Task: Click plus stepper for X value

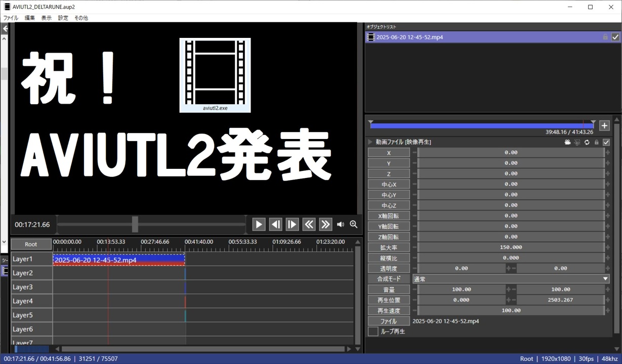Action: (x=608, y=153)
